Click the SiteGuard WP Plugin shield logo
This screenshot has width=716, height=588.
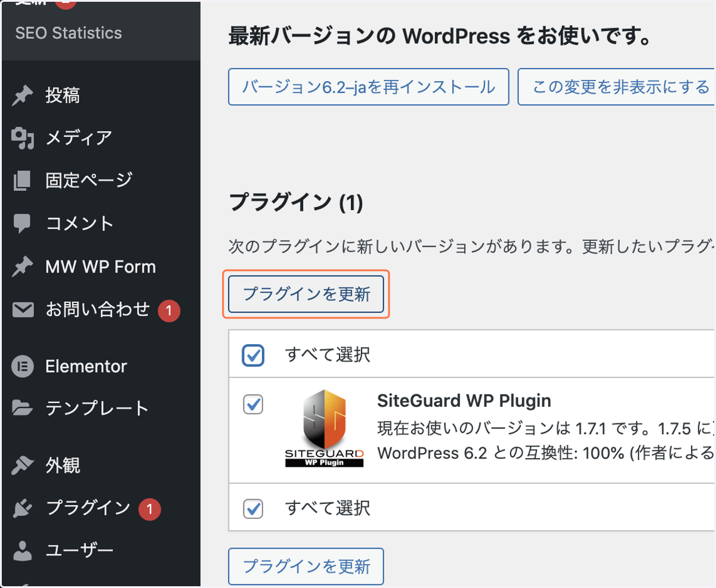click(x=324, y=428)
